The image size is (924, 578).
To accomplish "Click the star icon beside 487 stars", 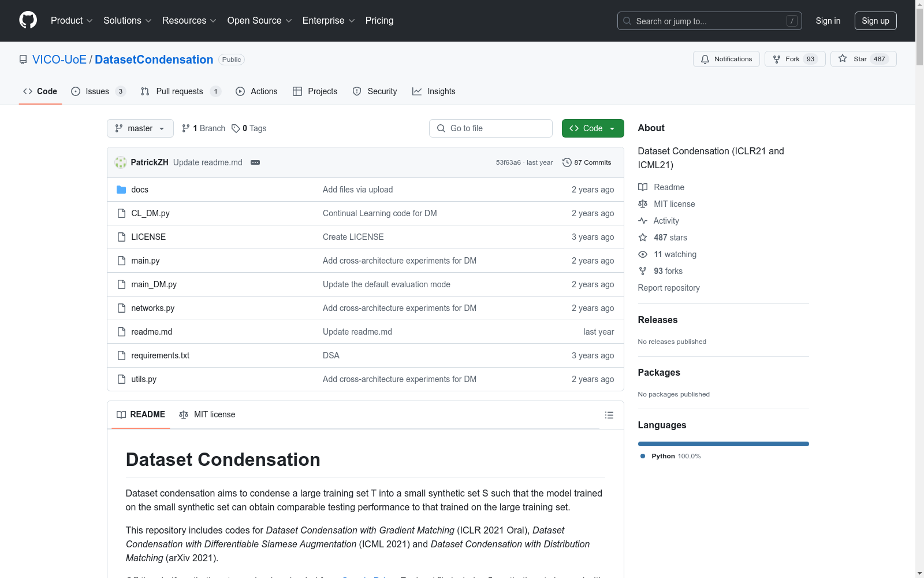I will tap(643, 238).
